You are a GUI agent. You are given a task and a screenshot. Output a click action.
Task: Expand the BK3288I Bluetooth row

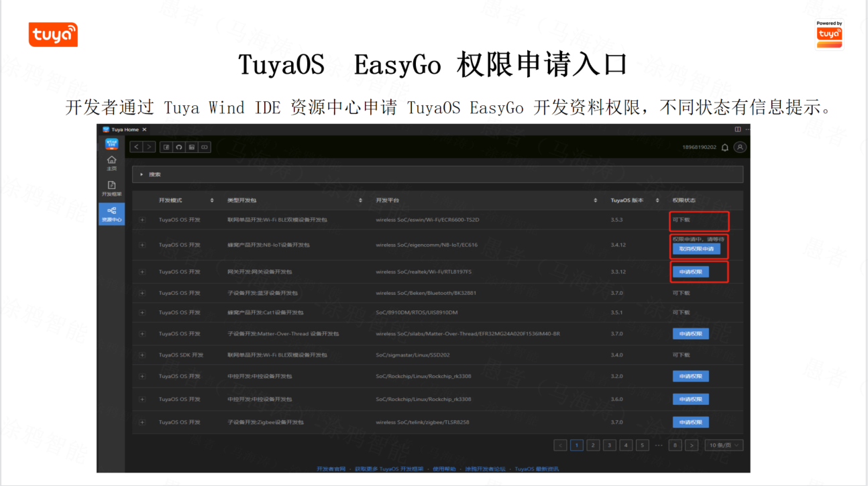(x=142, y=293)
